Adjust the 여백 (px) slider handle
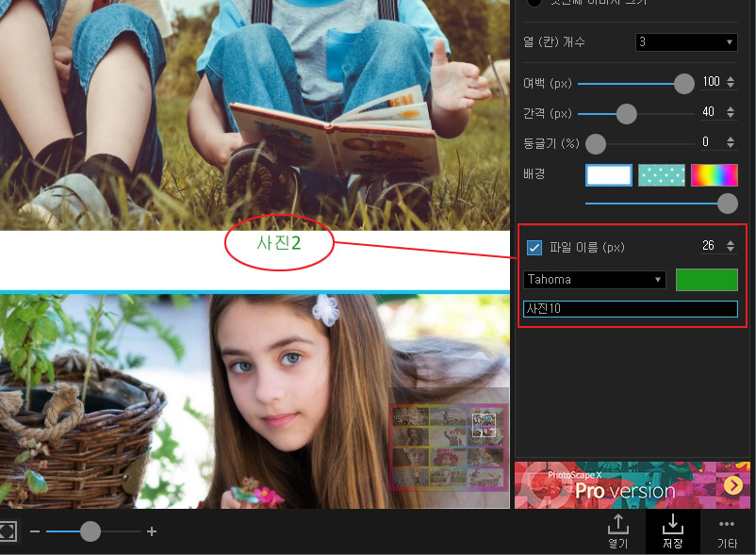This screenshot has width=756, height=555. coord(683,84)
